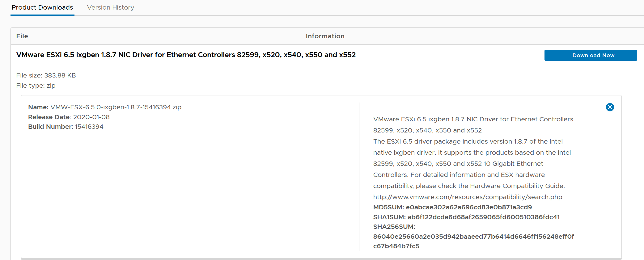Click the Build Number 15416394 line
The image size is (644, 260).
(x=66, y=127)
